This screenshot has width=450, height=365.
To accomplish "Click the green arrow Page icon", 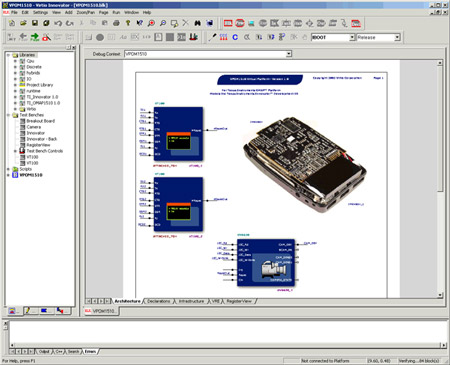I will click(x=35, y=37).
